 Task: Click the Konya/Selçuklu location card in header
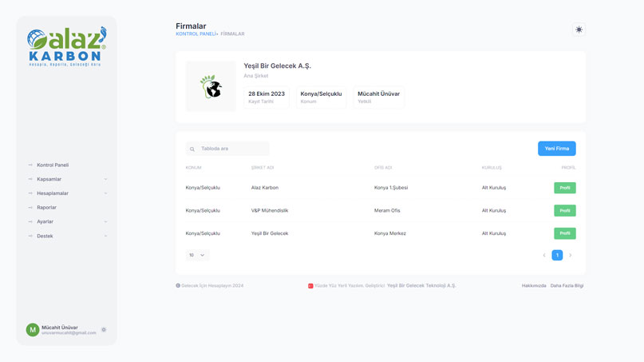tap(321, 97)
